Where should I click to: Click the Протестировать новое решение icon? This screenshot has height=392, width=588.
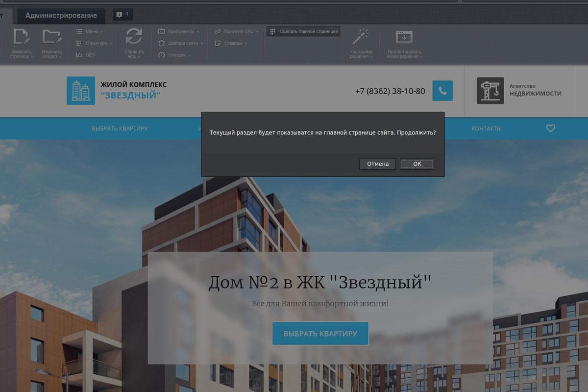click(404, 37)
